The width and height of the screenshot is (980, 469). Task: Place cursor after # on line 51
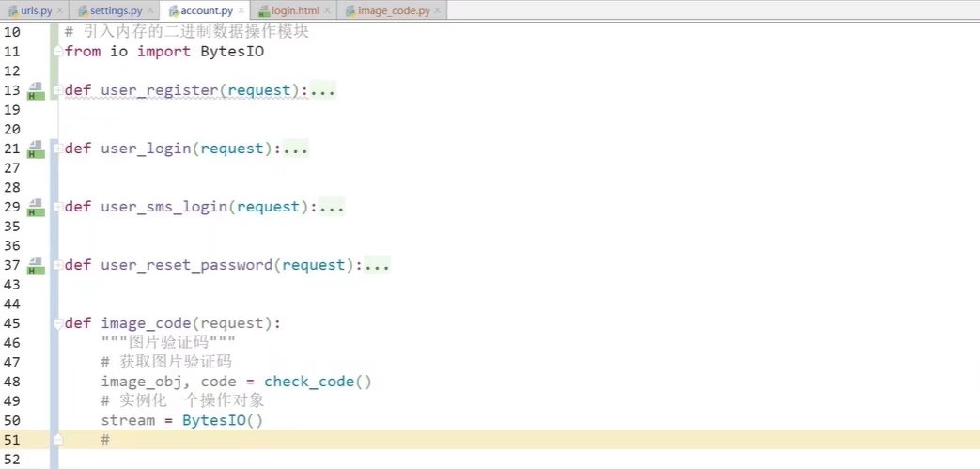(111, 440)
